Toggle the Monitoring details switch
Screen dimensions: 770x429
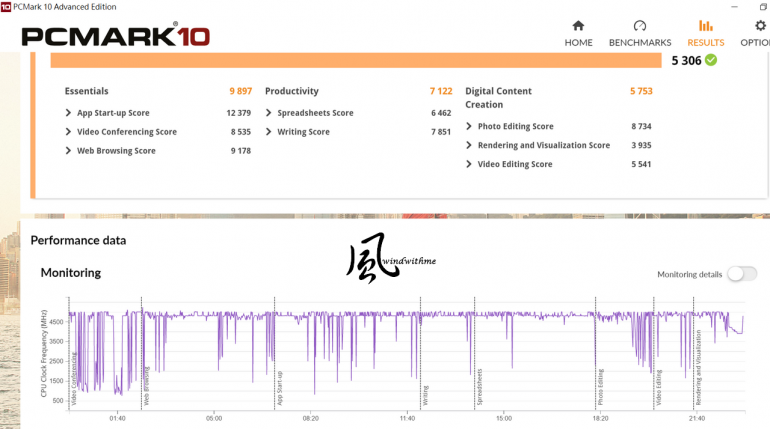(742, 274)
